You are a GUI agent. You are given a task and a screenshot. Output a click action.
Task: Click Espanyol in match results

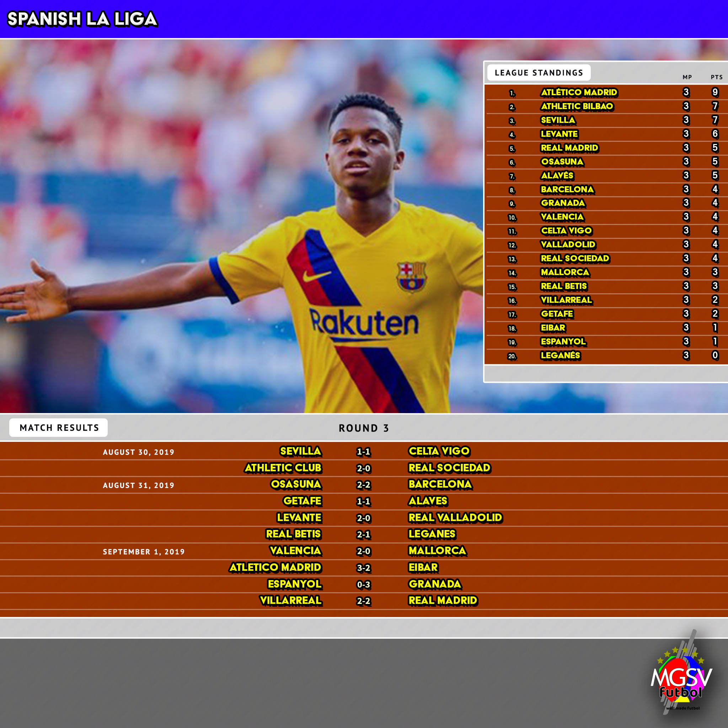click(295, 584)
